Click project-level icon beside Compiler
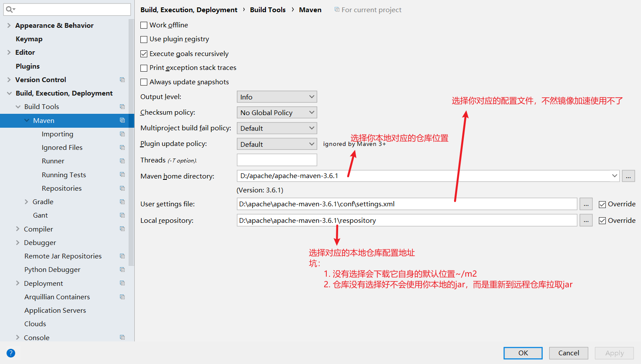The image size is (641, 364). click(x=122, y=229)
